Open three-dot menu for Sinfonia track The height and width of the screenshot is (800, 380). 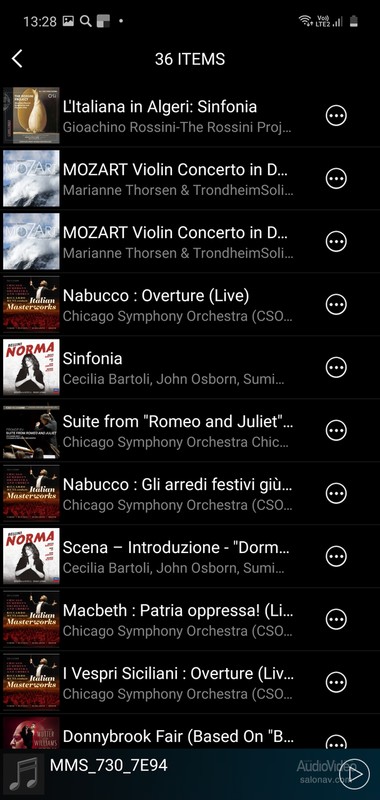point(336,367)
